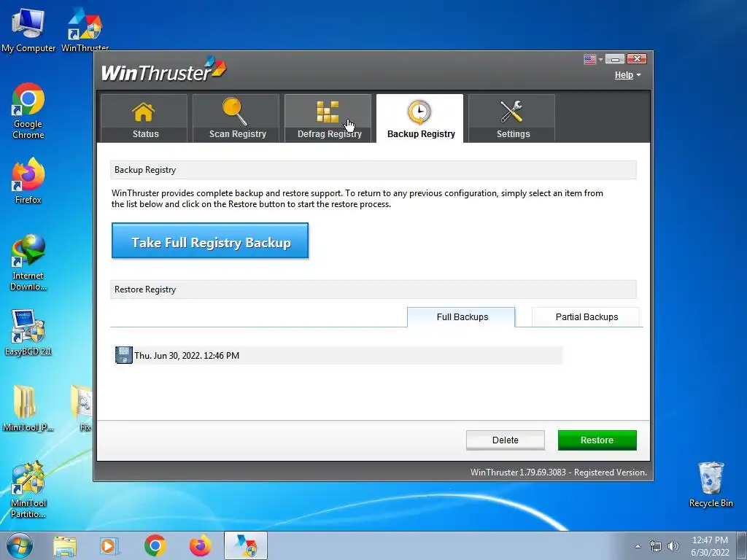Click the Restore Registry section header

(x=373, y=289)
